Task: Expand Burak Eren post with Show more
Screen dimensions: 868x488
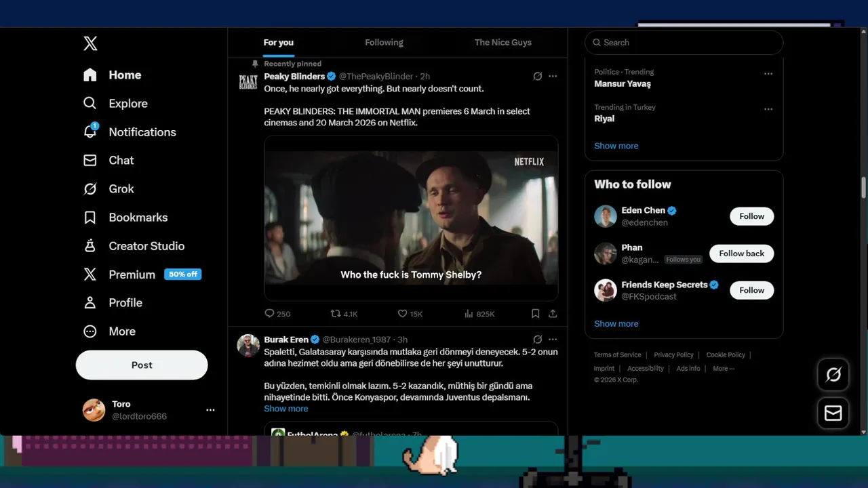Action: point(286,409)
